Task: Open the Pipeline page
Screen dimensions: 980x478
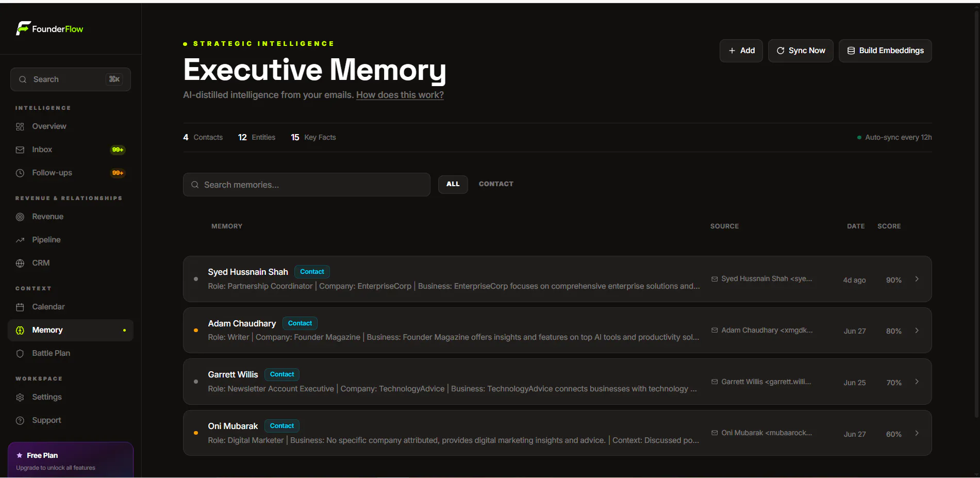Action: tap(71, 240)
